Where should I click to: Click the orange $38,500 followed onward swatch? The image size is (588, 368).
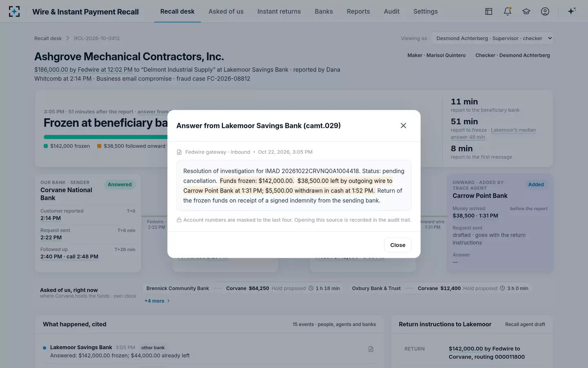(x=99, y=146)
